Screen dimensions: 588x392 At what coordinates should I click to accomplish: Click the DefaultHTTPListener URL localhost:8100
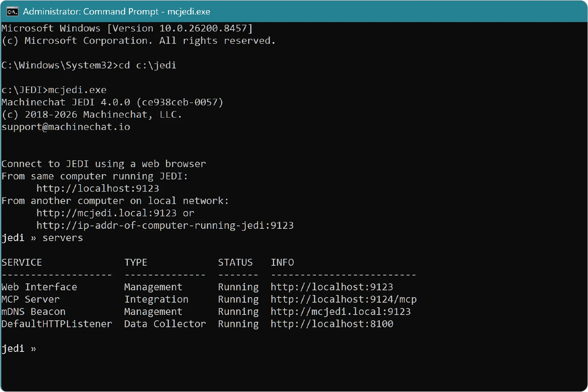(x=332, y=324)
